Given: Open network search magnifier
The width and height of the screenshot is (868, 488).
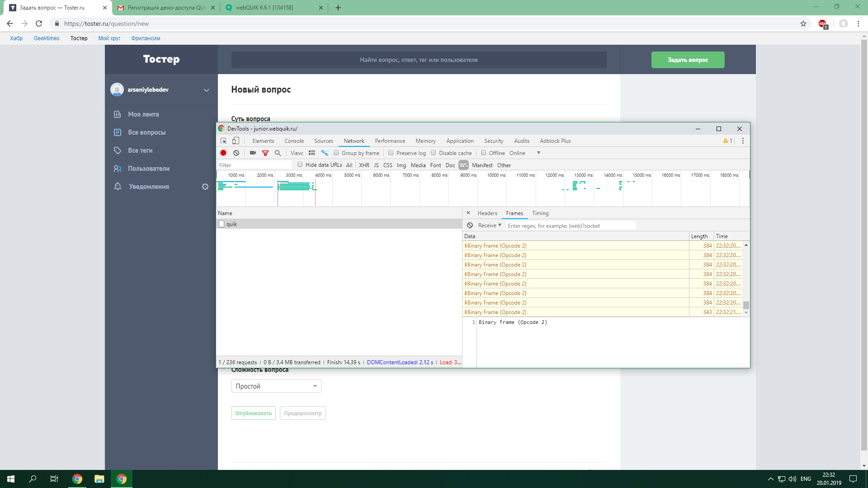Looking at the screenshot, I should click(278, 153).
